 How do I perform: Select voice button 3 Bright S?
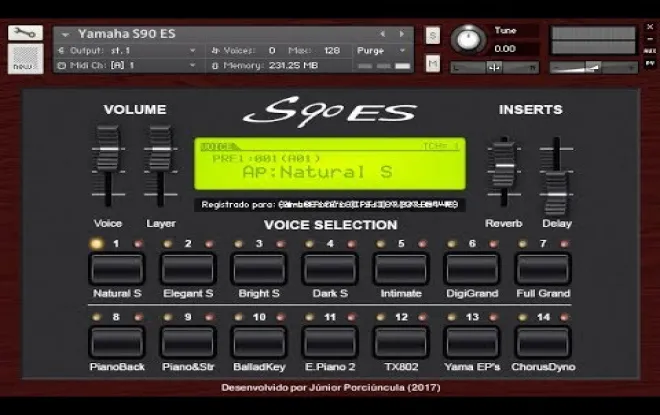click(x=259, y=269)
